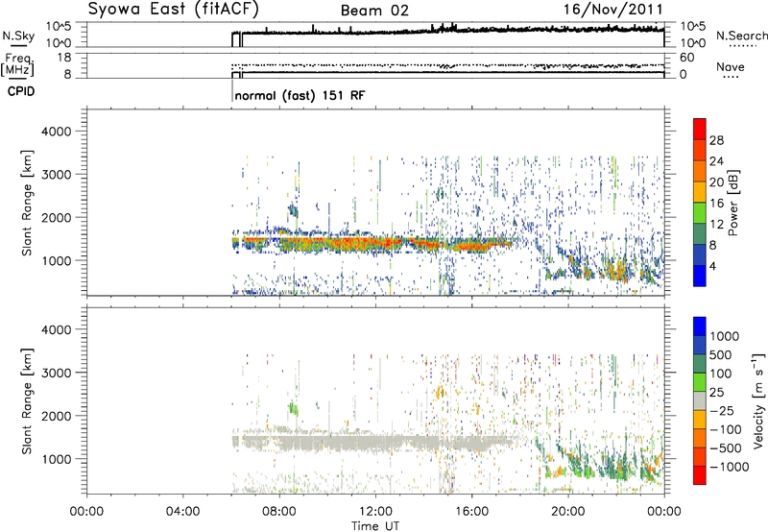Click the '08:00' time tick label
Image resolution: width=768 pixels, height=532 pixels.
coord(279,512)
